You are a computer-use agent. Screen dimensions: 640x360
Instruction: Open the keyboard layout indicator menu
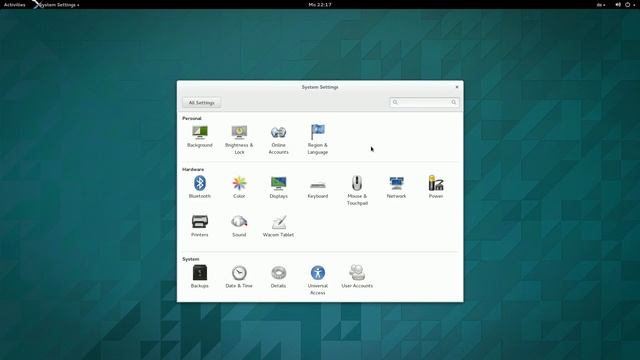(601, 4)
